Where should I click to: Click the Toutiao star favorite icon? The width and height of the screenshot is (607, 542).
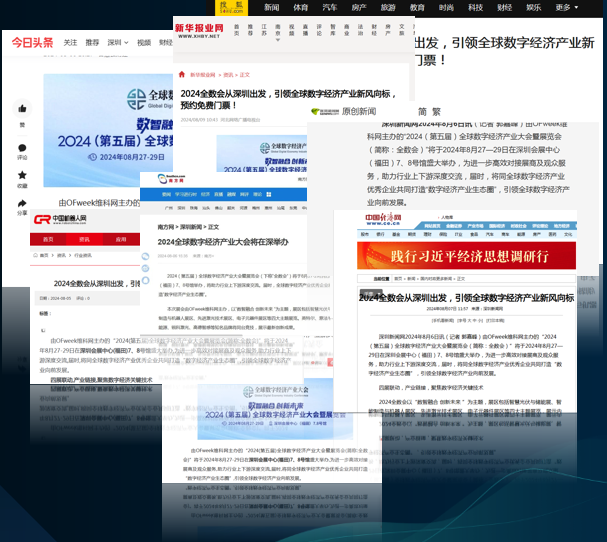point(22,175)
